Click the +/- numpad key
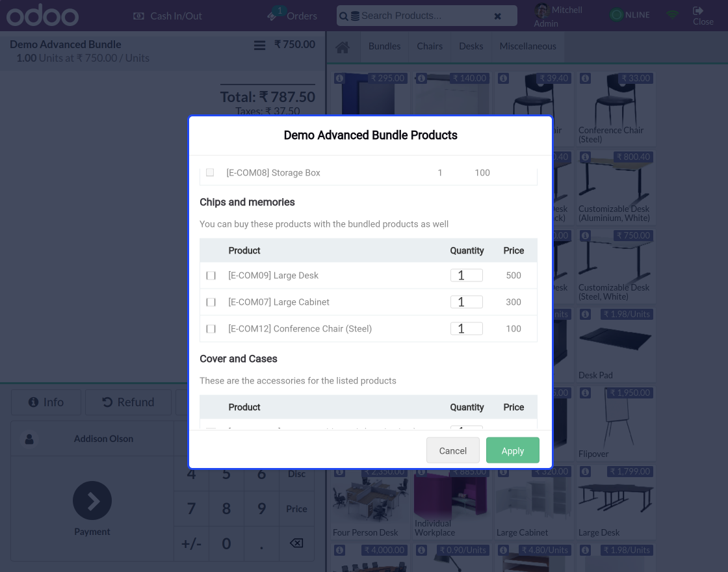The height and width of the screenshot is (572, 728). pyautogui.click(x=191, y=543)
